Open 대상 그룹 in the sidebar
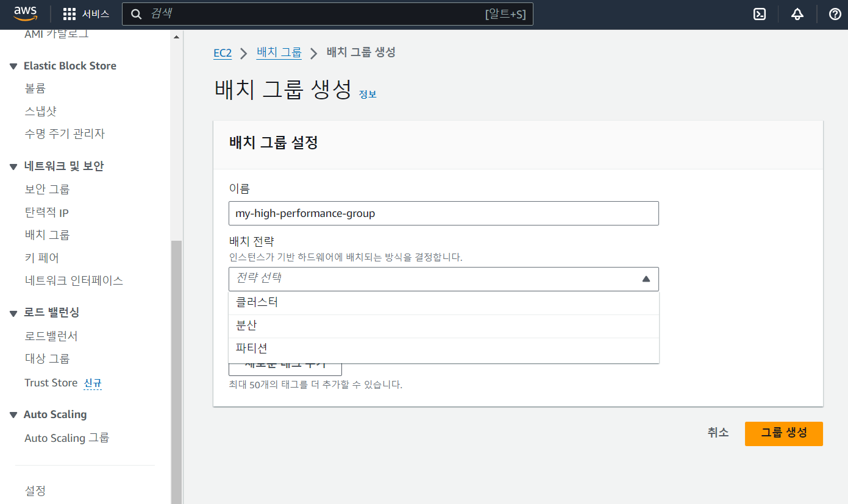This screenshot has height=504, width=848. [47, 358]
